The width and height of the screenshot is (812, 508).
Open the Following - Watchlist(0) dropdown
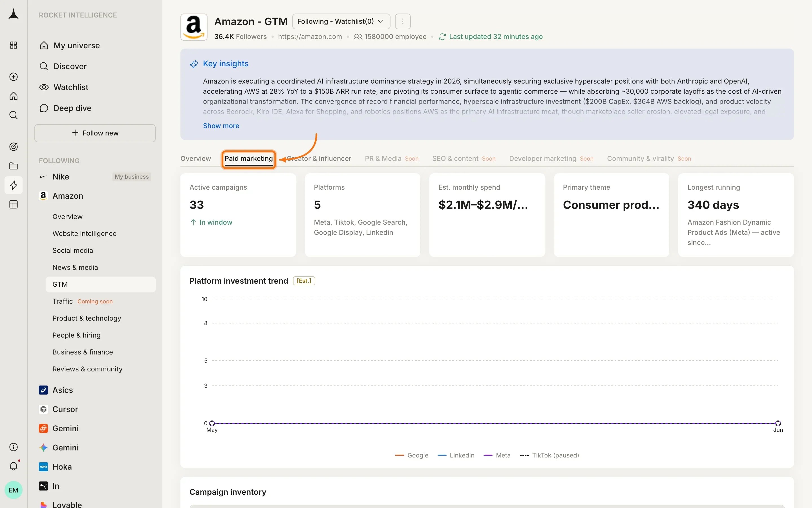(x=341, y=21)
